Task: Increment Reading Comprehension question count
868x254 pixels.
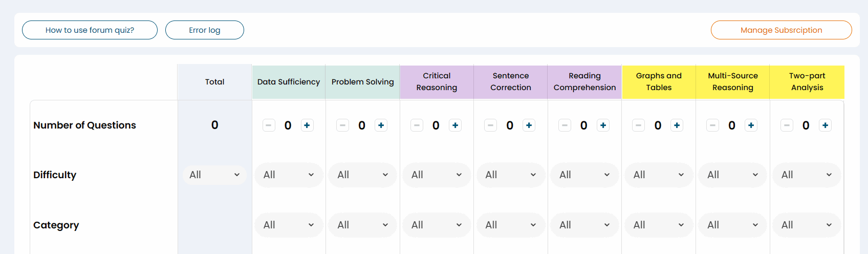Action: (x=603, y=125)
